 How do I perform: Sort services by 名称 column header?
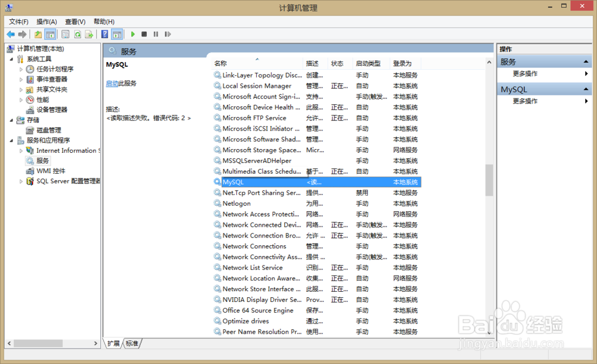tap(257, 64)
